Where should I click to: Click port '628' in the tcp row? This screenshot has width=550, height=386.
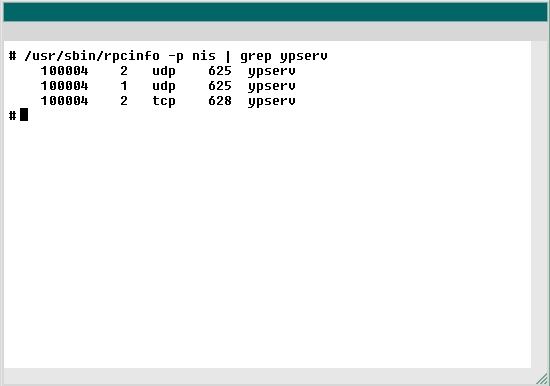[220, 101]
